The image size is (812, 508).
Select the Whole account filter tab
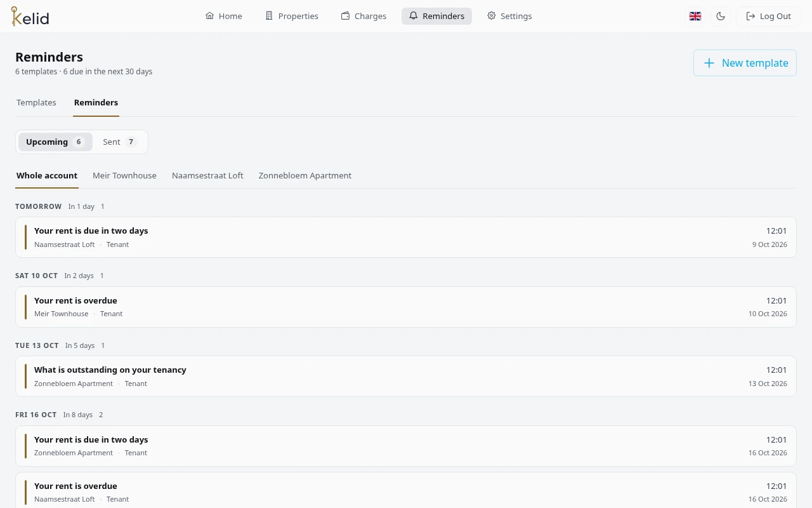[x=47, y=176]
